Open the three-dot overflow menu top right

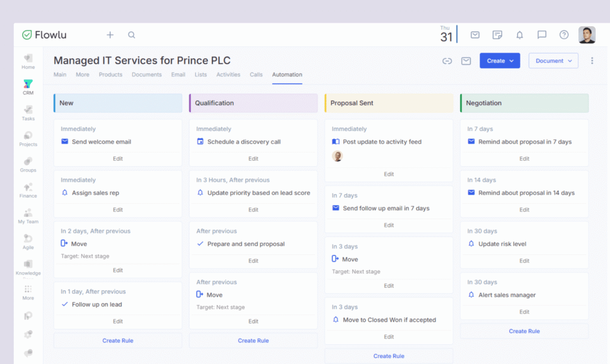coord(592,60)
